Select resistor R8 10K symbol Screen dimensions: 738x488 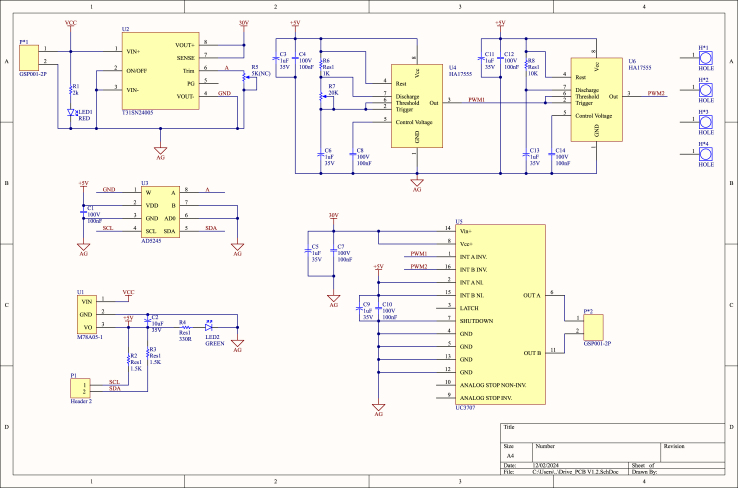click(526, 64)
